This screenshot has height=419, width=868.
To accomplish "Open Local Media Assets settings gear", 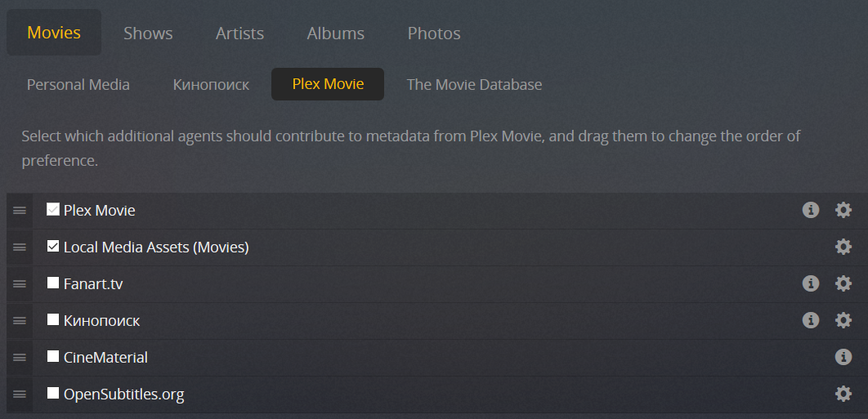I will point(843,247).
